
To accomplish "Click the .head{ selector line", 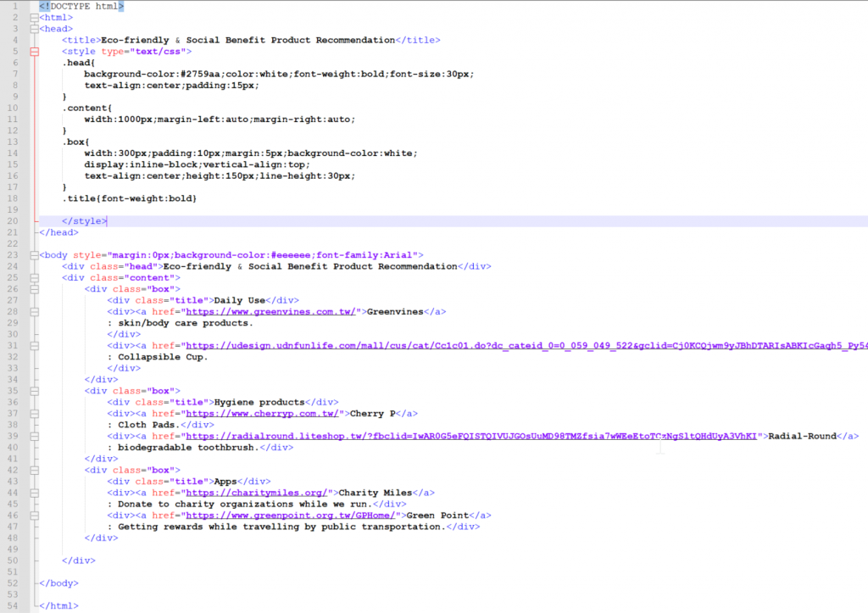I will (79, 63).
